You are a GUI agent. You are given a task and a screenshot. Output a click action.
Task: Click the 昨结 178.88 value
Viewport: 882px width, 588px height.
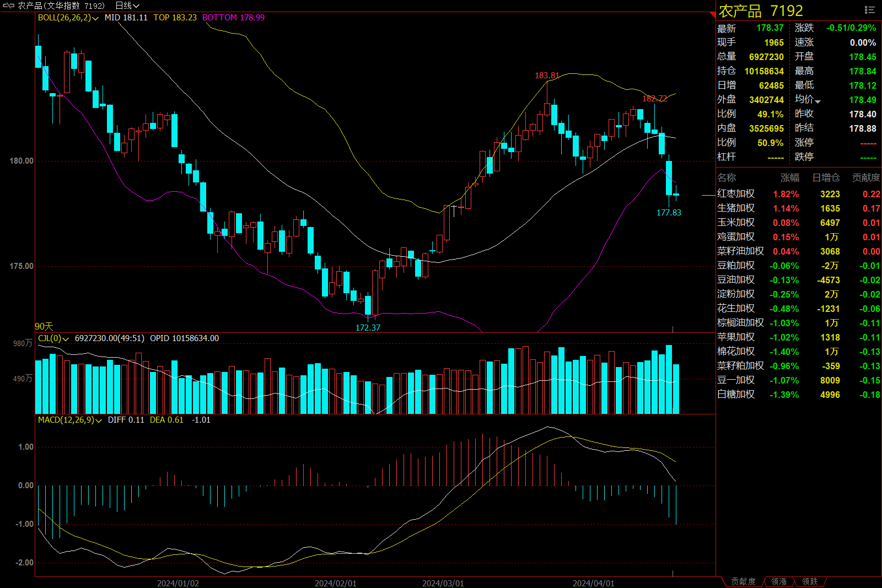tap(863, 128)
